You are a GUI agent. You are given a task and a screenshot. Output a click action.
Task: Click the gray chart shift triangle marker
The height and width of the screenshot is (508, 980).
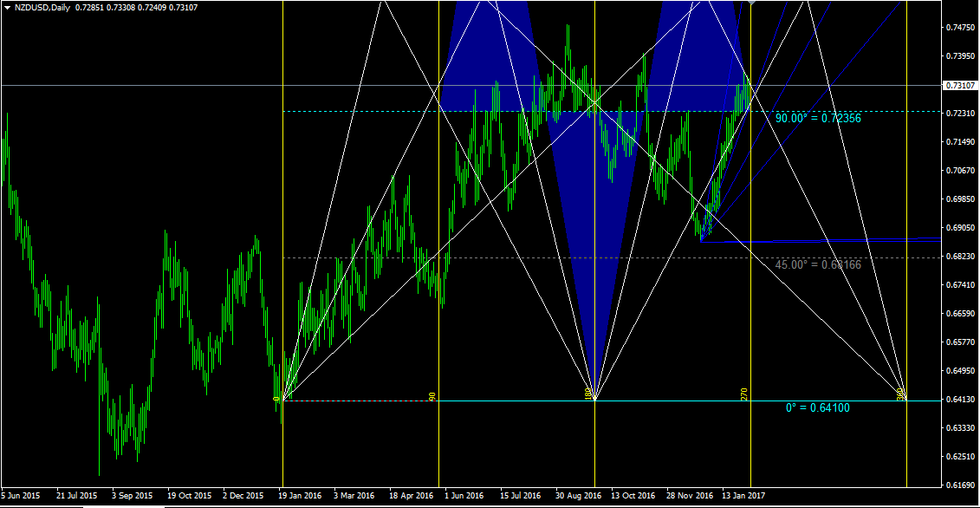click(x=752, y=3)
